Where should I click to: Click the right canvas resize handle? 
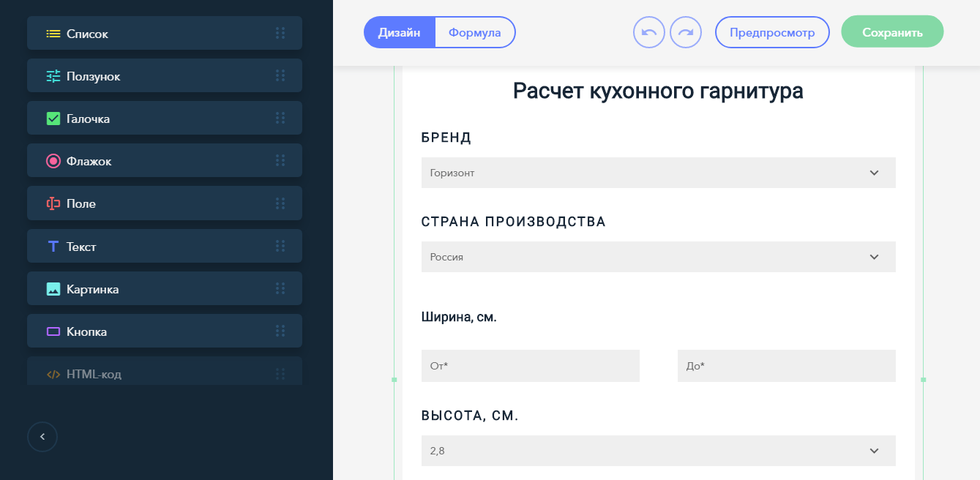(923, 380)
